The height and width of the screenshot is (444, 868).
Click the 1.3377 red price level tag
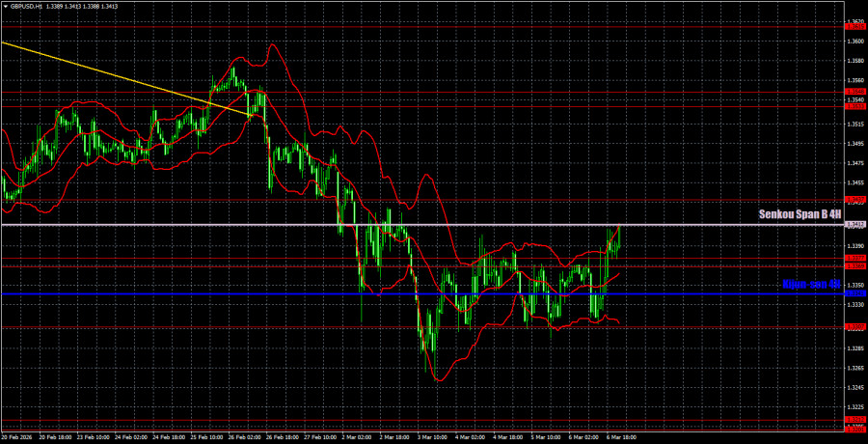click(854, 258)
